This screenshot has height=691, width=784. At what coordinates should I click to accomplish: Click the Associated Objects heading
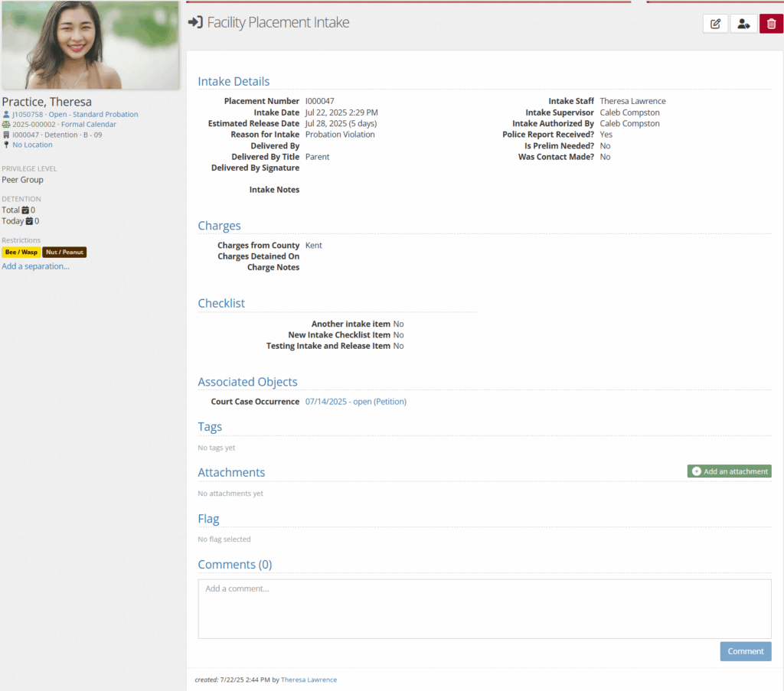pyautogui.click(x=247, y=382)
